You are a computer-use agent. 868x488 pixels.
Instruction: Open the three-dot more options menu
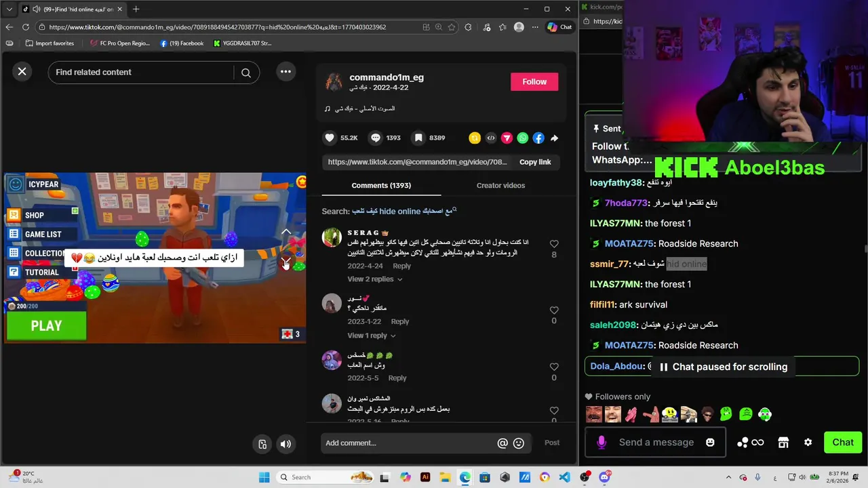coord(285,72)
